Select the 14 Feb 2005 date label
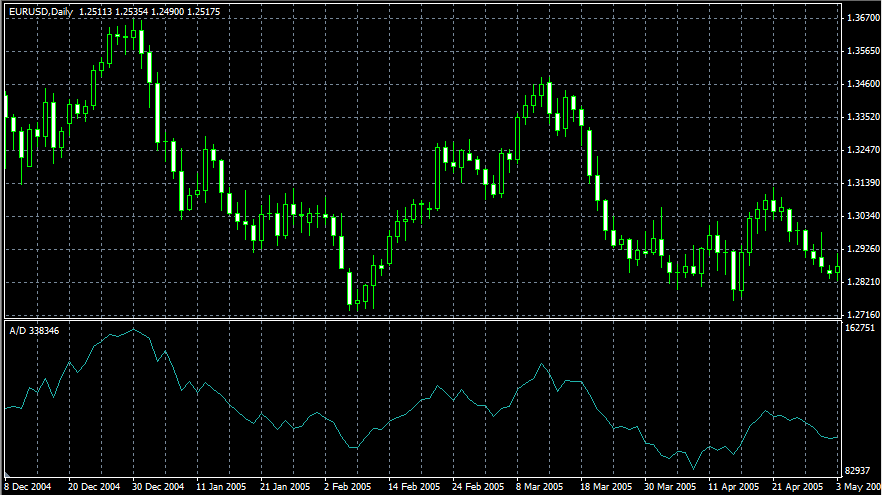This screenshot has width=882, height=495. click(414, 487)
